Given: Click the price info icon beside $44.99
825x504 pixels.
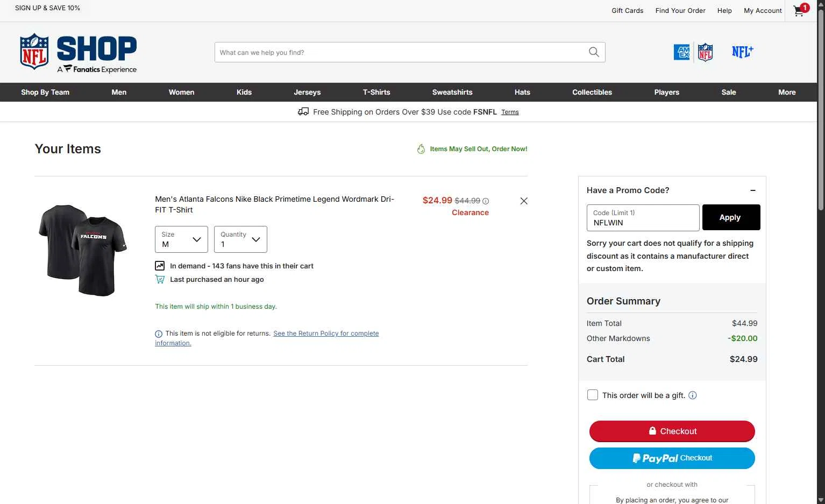Looking at the screenshot, I should 486,201.
